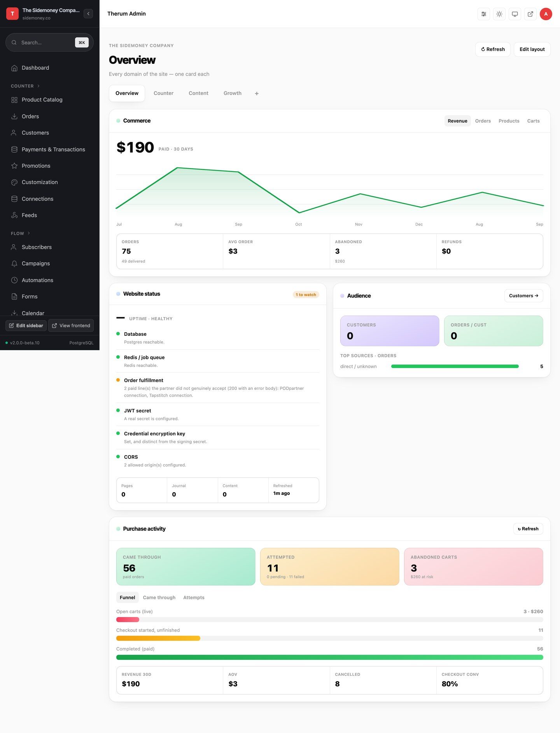Image resolution: width=560 pixels, height=733 pixels.
Task: Click the Completed (paid) green bar
Action: tap(330, 657)
